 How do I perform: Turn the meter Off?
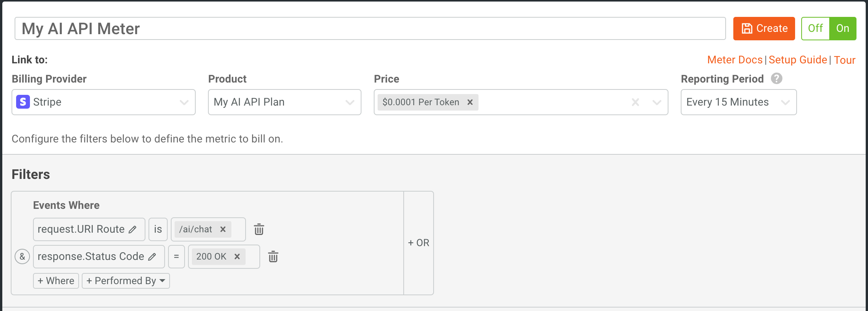point(815,28)
